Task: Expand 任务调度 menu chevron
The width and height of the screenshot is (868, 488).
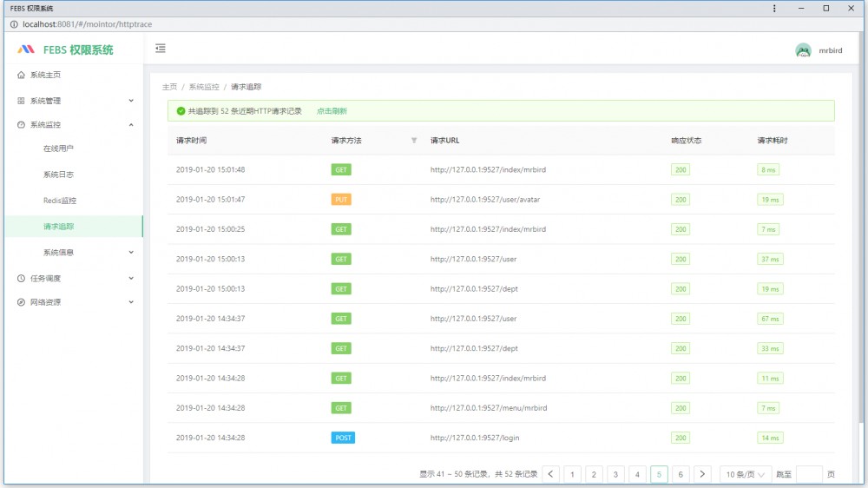Action: point(131,278)
